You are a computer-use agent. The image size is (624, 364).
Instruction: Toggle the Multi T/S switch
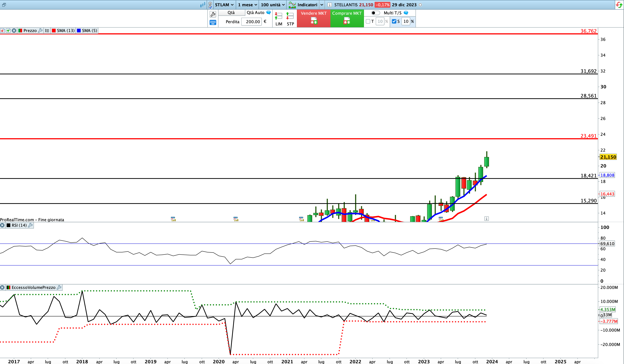point(375,13)
